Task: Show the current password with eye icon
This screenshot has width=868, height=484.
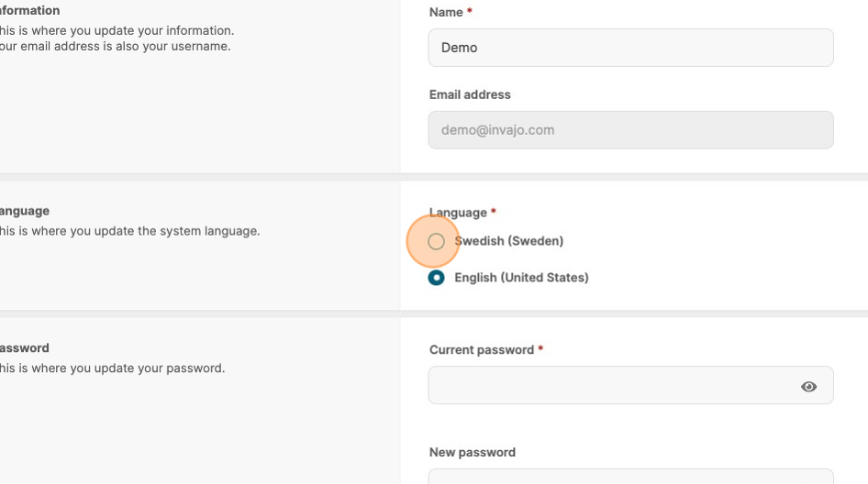Action: coord(808,387)
